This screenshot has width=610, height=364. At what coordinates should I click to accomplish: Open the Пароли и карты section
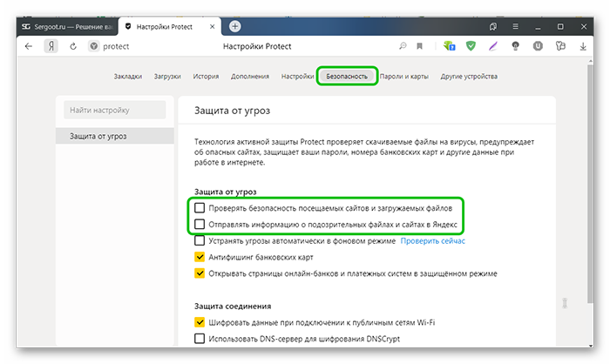403,77
